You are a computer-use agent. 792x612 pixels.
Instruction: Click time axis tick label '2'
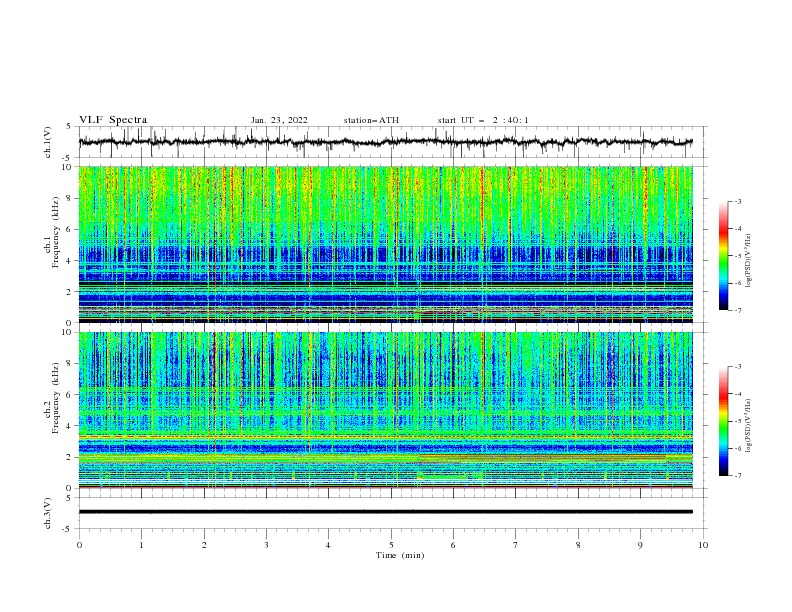(x=204, y=545)
